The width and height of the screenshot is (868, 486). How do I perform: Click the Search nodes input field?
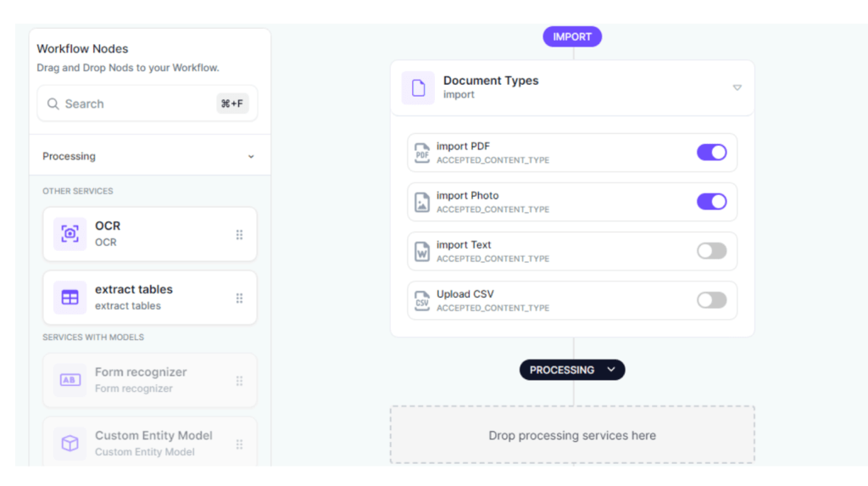(x=136, y=103)
